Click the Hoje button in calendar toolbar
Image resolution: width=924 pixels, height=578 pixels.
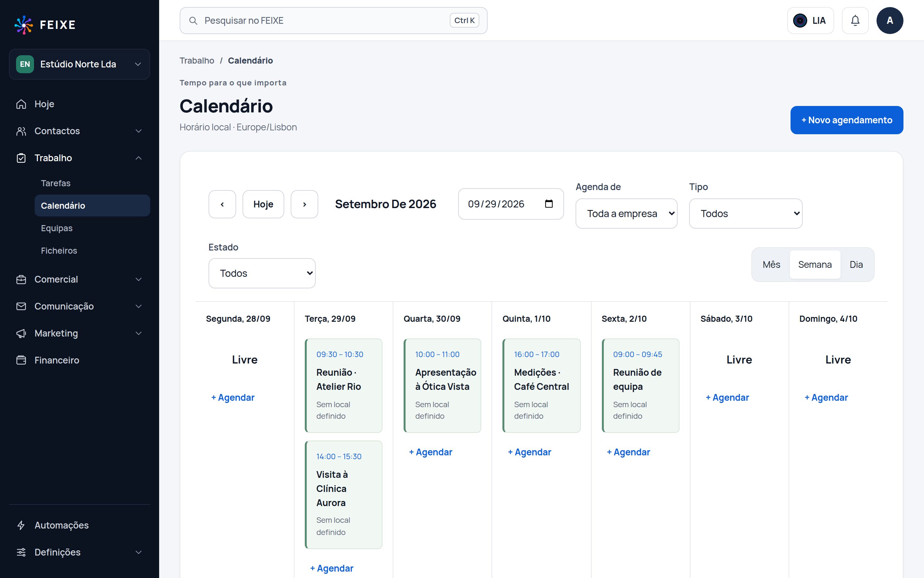coord(263,204)
